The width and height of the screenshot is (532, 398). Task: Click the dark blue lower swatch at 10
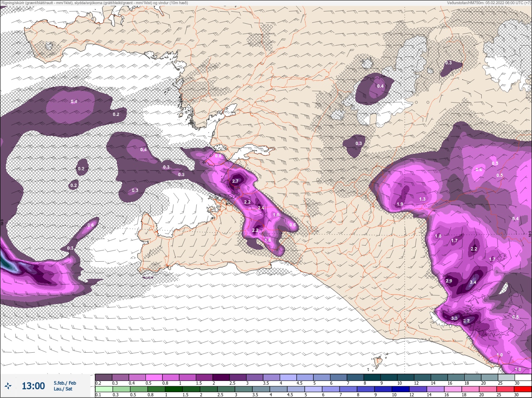[401, 389]
